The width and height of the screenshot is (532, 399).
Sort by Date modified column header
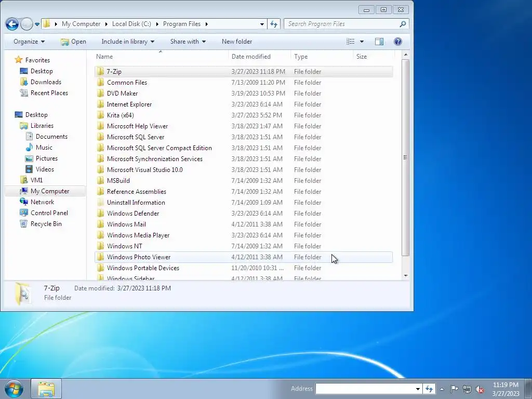tap(260, 56)
